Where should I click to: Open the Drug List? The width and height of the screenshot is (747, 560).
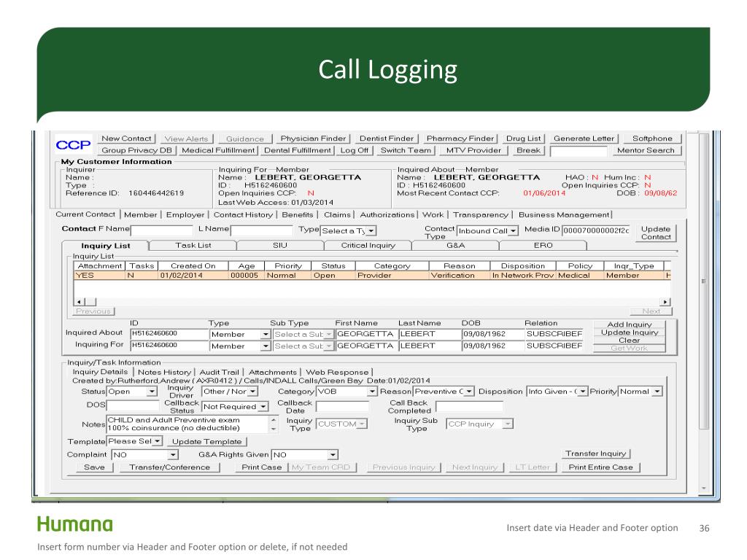(523, 139)
